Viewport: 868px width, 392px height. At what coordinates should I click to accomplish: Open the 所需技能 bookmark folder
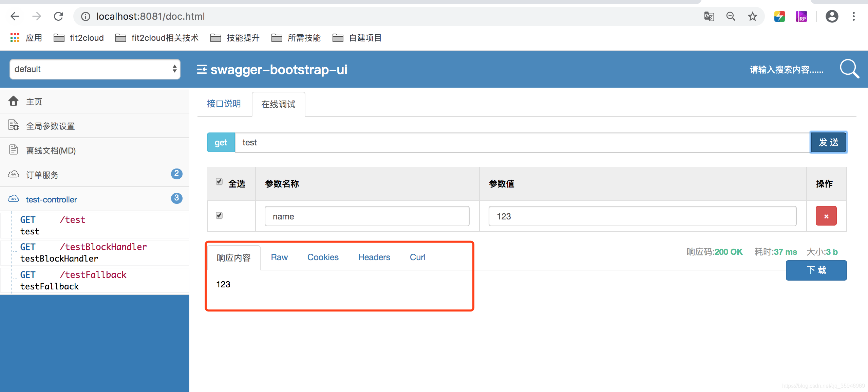coord(296,38)
